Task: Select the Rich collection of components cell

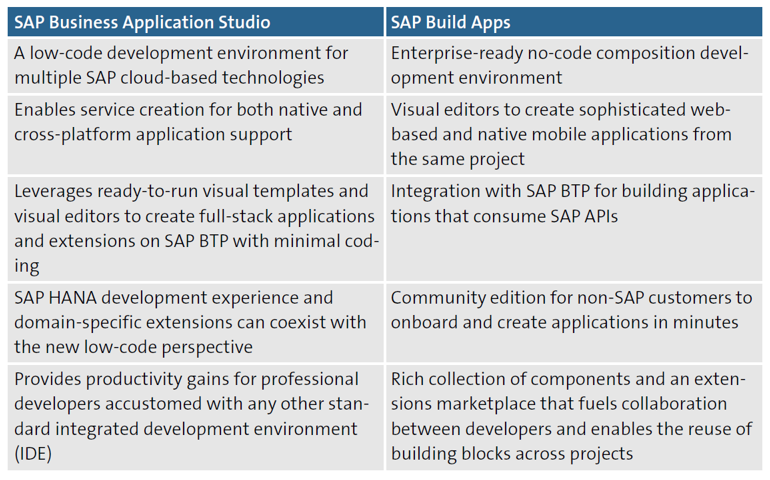Action: click(574, 416)
